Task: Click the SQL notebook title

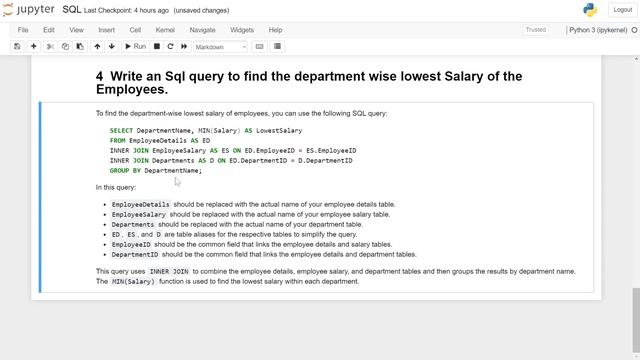Action: pyautogui.click(x=72, y=10)
